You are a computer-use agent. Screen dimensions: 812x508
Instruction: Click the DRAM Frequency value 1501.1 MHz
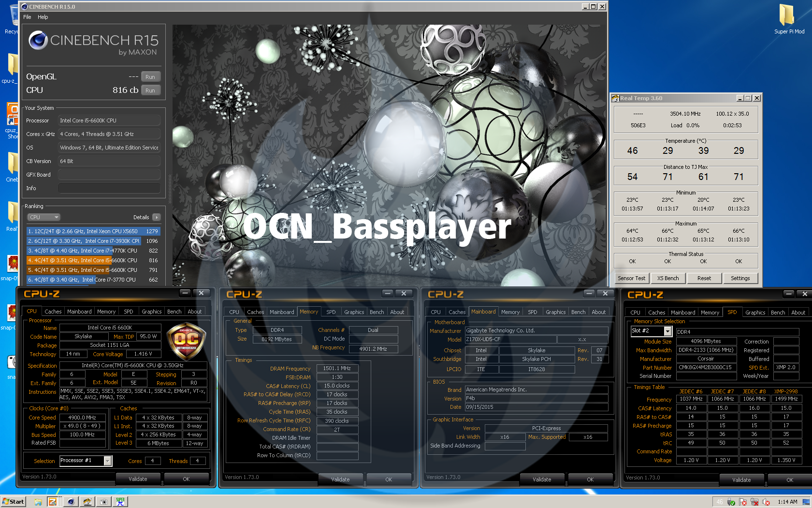click(337, 368)
